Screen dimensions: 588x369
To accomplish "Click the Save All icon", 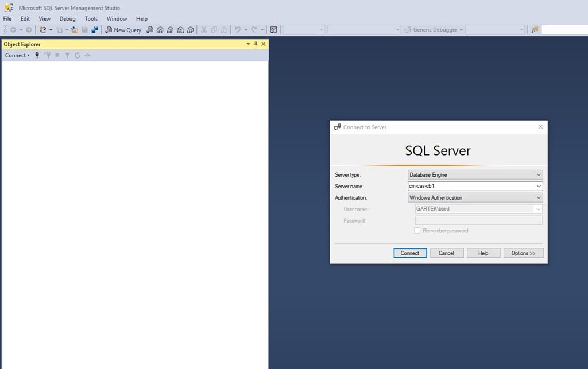I will 95,30.
